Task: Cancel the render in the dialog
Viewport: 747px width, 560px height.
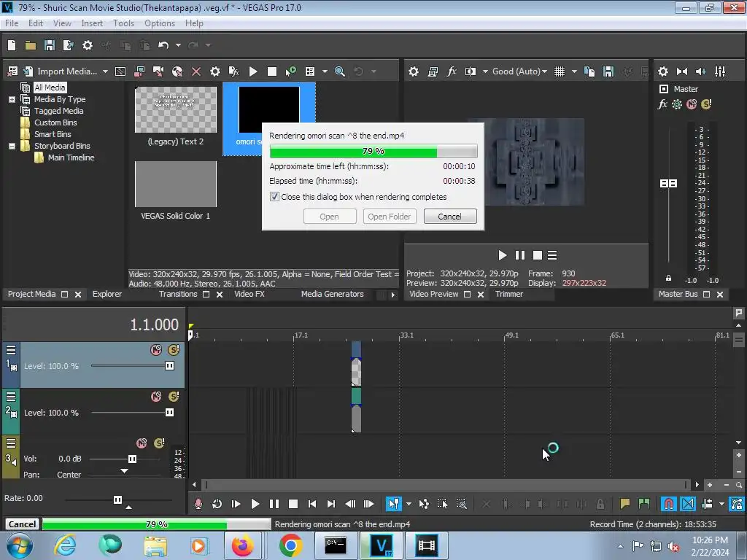Action: click(449, 216)
